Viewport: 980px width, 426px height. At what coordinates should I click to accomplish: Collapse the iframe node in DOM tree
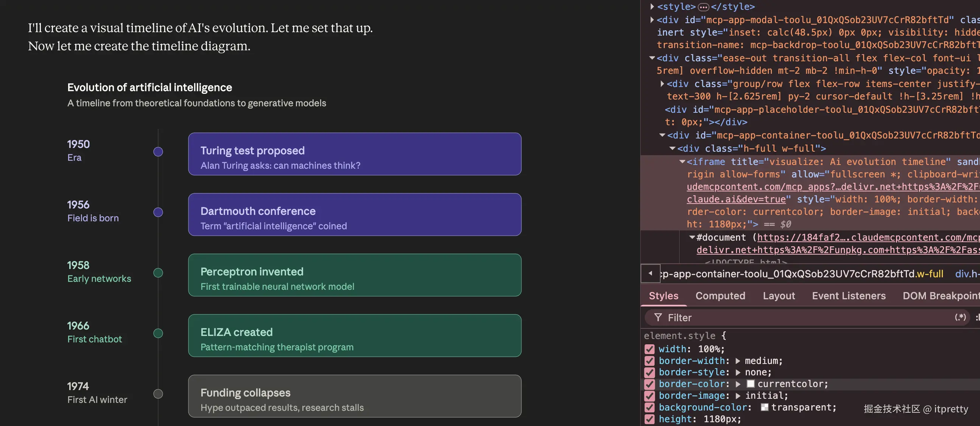pyautogui.click(x=682, y=162)
